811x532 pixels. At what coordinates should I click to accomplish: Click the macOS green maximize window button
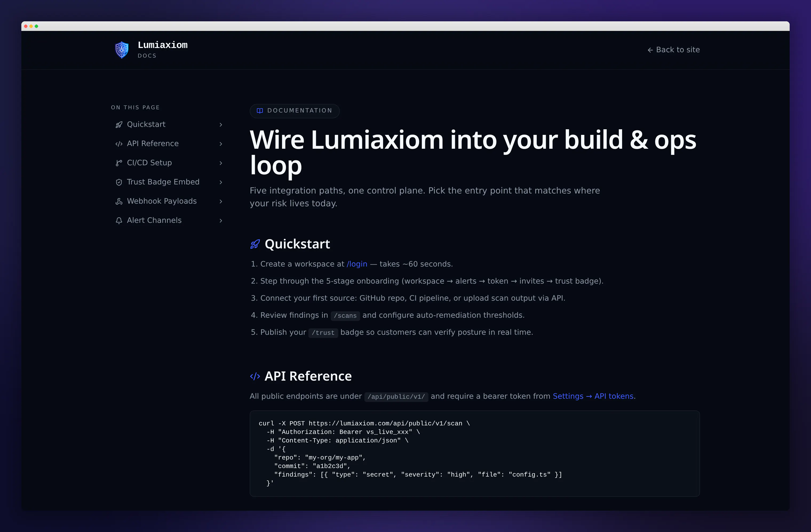(37, 26)
